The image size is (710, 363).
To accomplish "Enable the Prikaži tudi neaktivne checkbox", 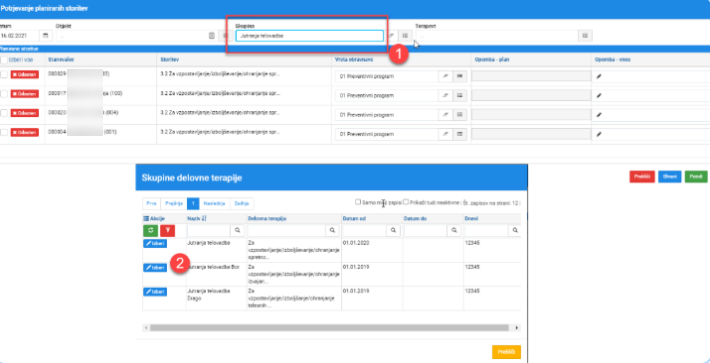I will pyautogui.click(x=406, y=202).
